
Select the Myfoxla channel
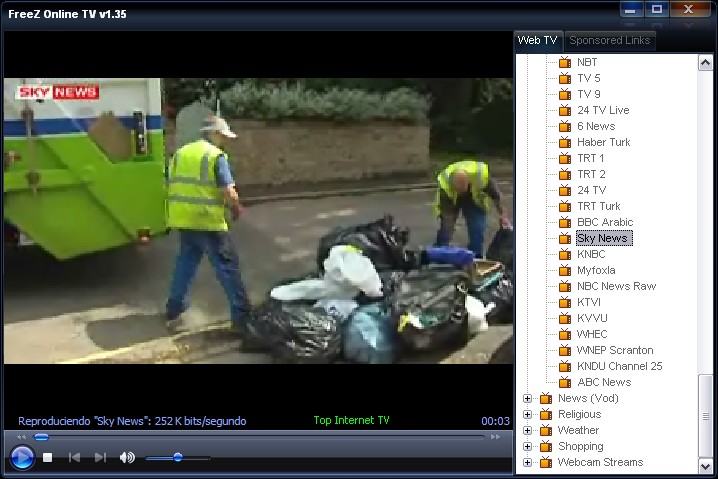point(596,270)
